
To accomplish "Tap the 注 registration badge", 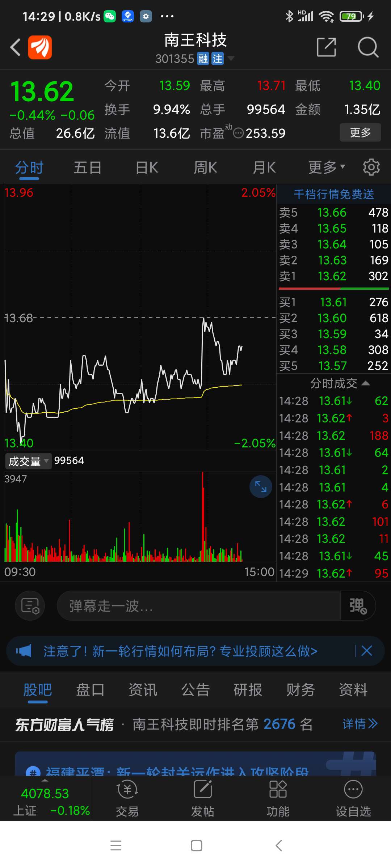I will tap(218, 59).
